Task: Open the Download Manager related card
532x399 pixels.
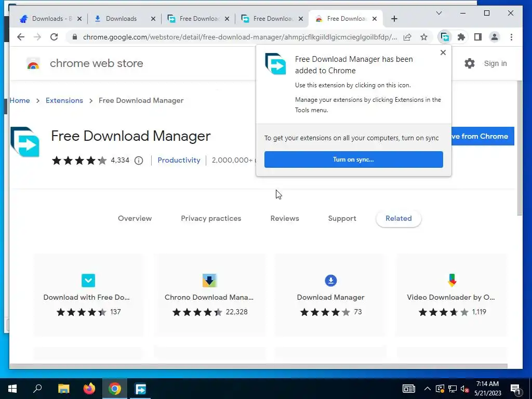Action: point(330,295)
